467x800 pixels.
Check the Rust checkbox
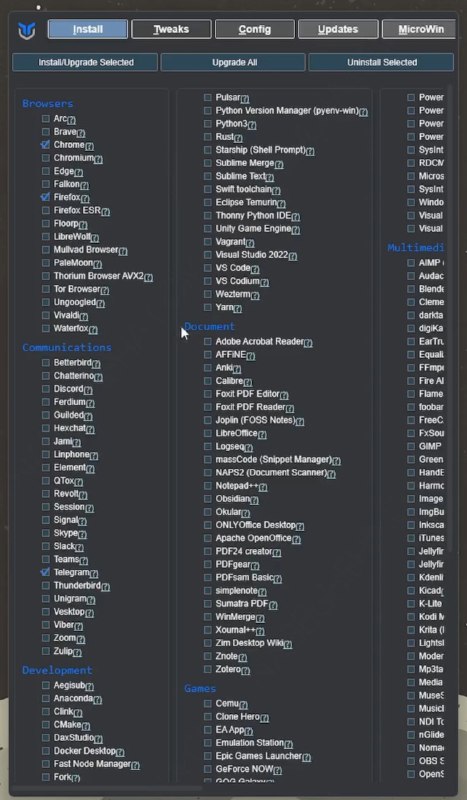coord(207,137)
